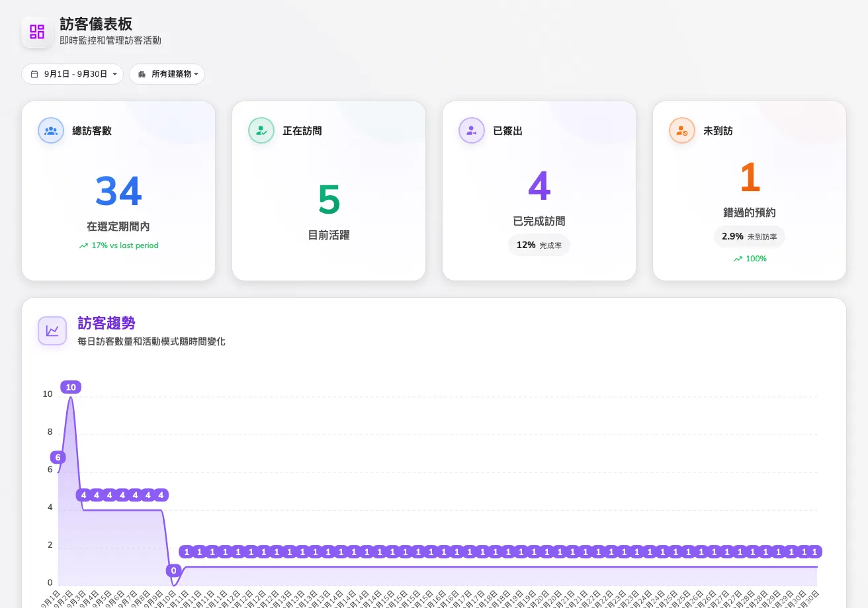This screenshot has width=868, height=608.
Task: Click the 12% 完成率 completion badge
Action: [x=539, y=245]
